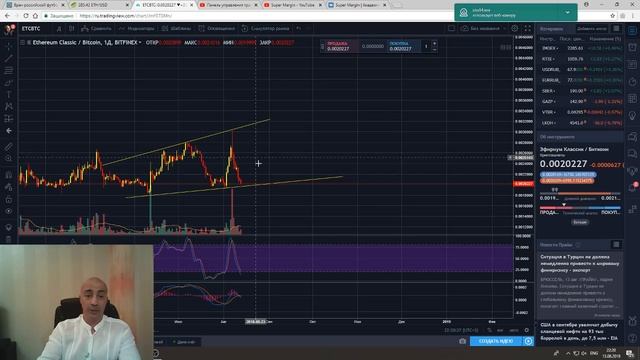
Task: Select the VTBR row in the watchlist
Action: 581,112
